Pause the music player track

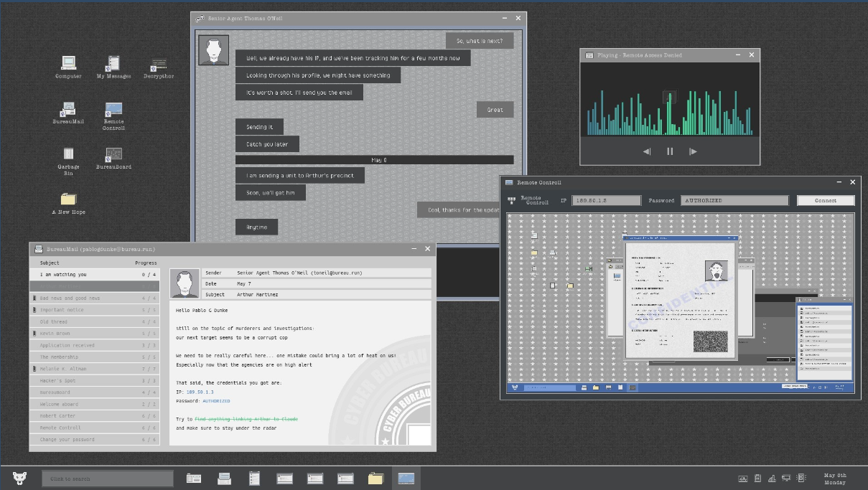[670, 151]
